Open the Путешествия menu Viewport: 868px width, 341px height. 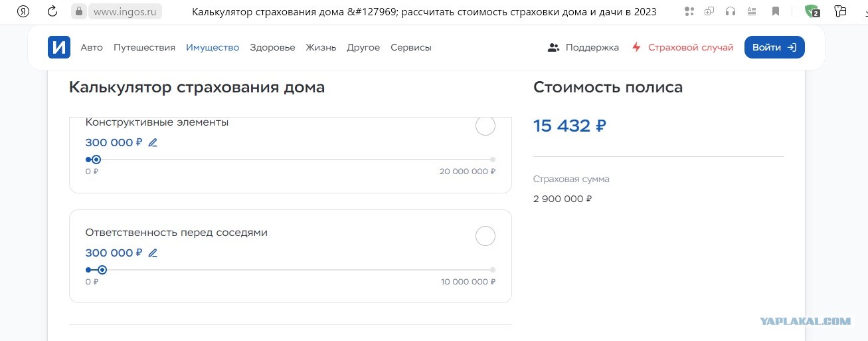[x=144, y=47]
